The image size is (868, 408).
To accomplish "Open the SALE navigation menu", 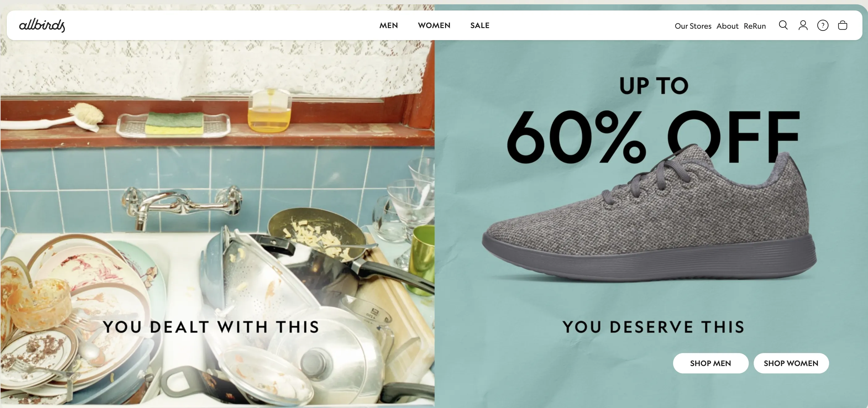I will pos(480,25).
